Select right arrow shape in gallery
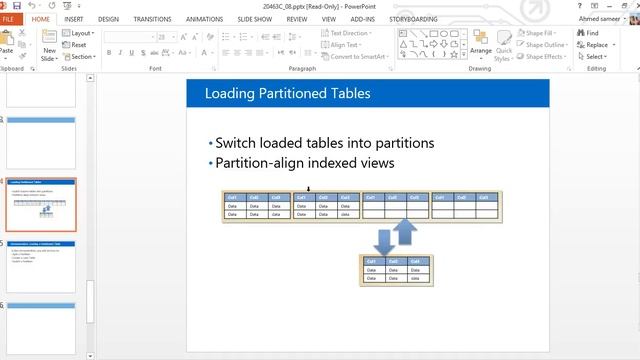 click(433, 44)
